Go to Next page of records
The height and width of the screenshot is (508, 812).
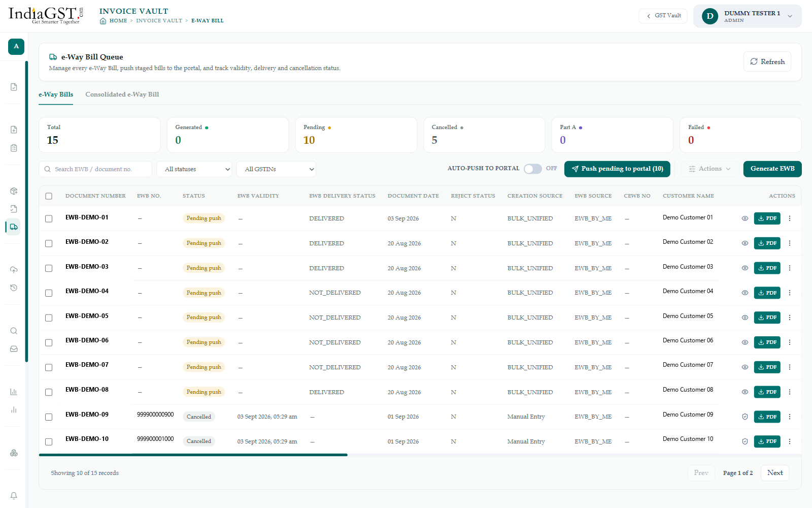click(x=774, y=473)
